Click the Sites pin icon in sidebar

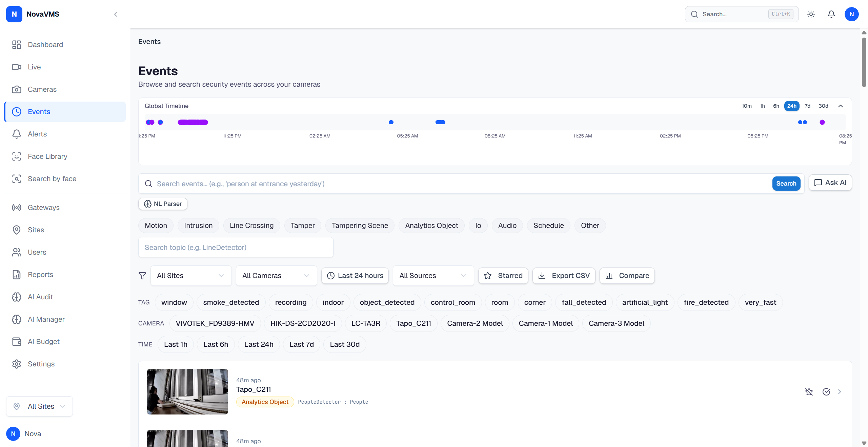click(17, 230)
